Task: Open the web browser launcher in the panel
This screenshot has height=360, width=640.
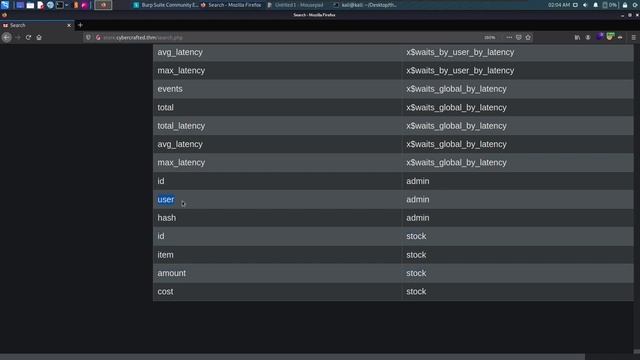Action: coord(50,5)
